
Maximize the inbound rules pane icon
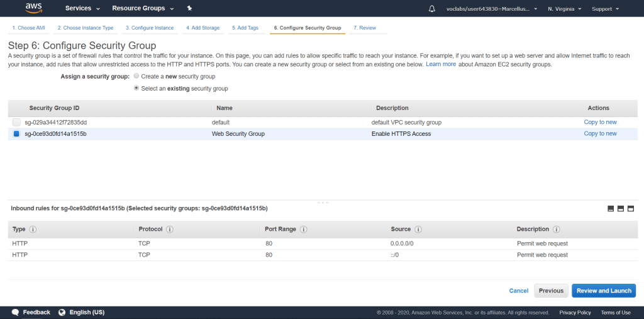click(x=631, y=209)
